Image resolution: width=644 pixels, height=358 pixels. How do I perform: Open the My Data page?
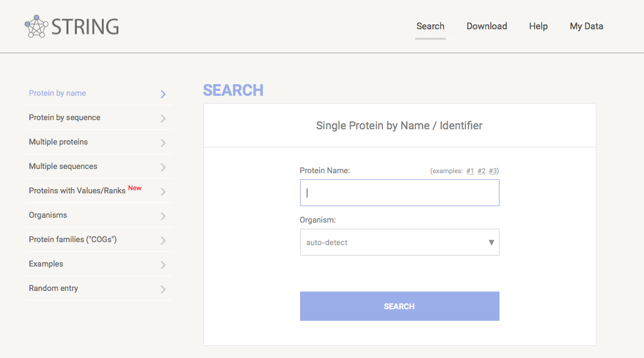(x=586, y=26)
